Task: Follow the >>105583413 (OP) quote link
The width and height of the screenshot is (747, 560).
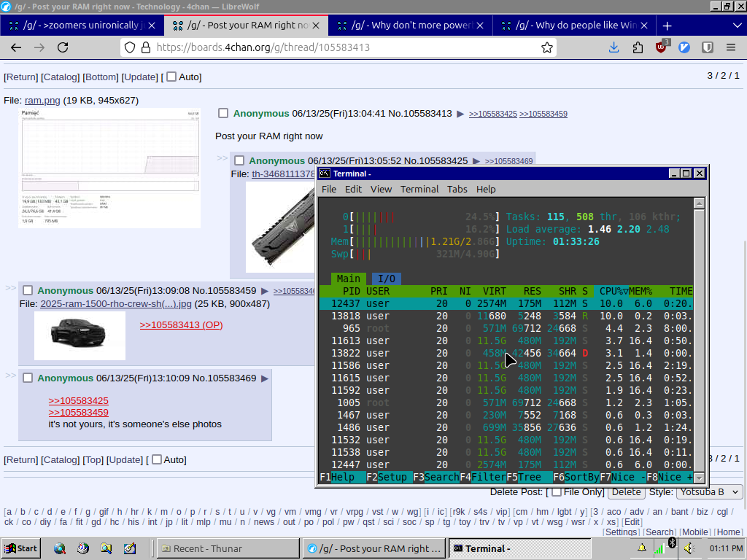Action: [181, 324]
